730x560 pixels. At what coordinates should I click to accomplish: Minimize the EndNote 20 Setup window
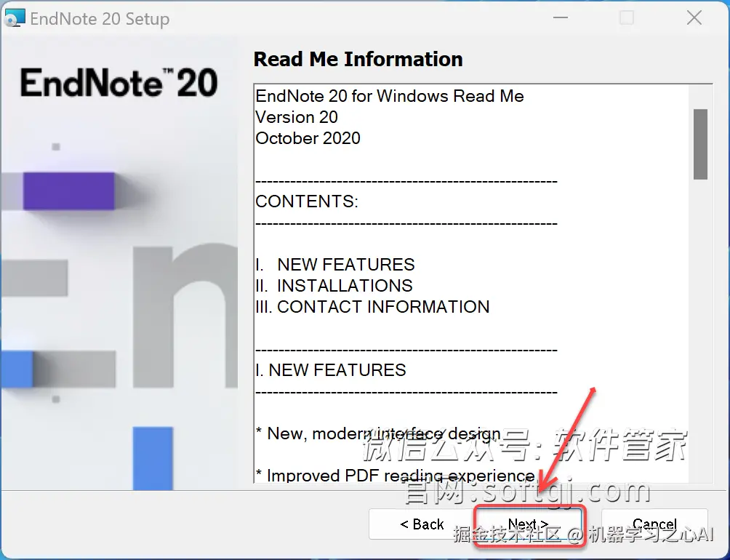[x=561, y=17]
